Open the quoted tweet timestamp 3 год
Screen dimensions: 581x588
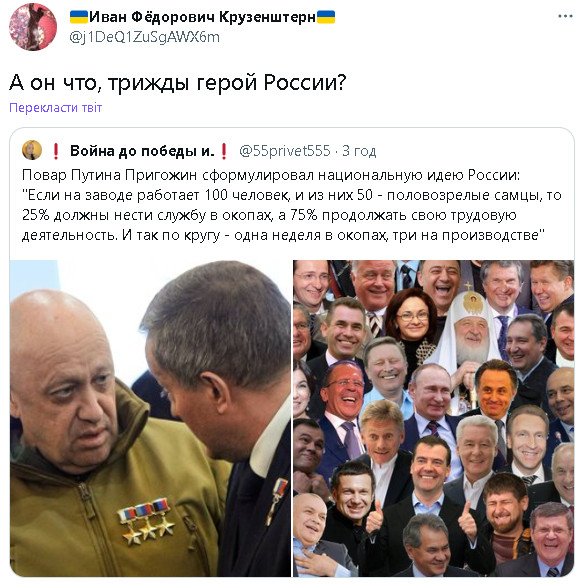[x=359, y=151]
